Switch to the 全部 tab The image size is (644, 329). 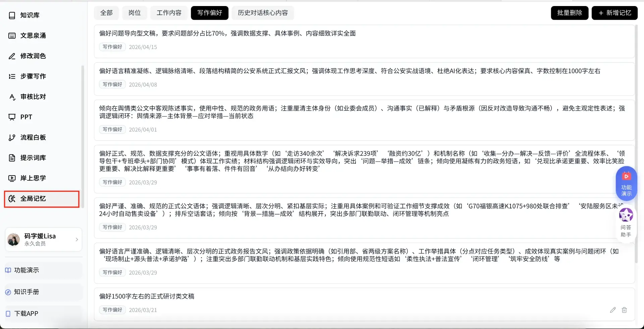pos(106,13)
